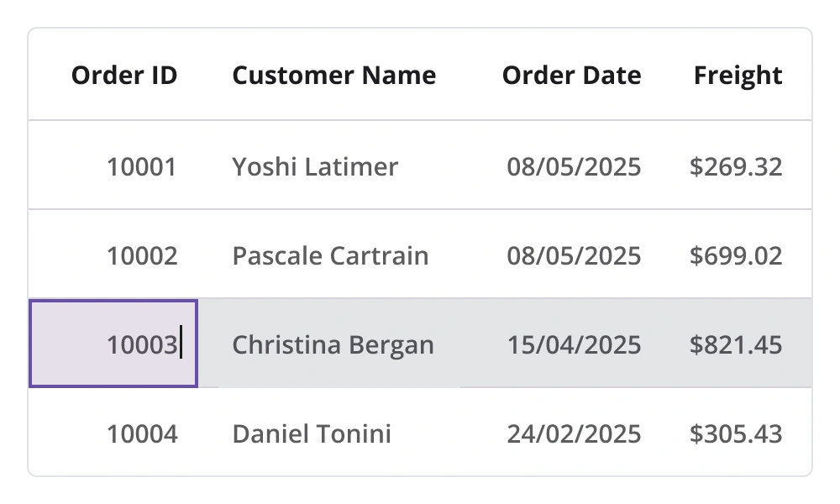Select the cell showing Daniel Tonini

pyautogui.click(x=311, y=433)
